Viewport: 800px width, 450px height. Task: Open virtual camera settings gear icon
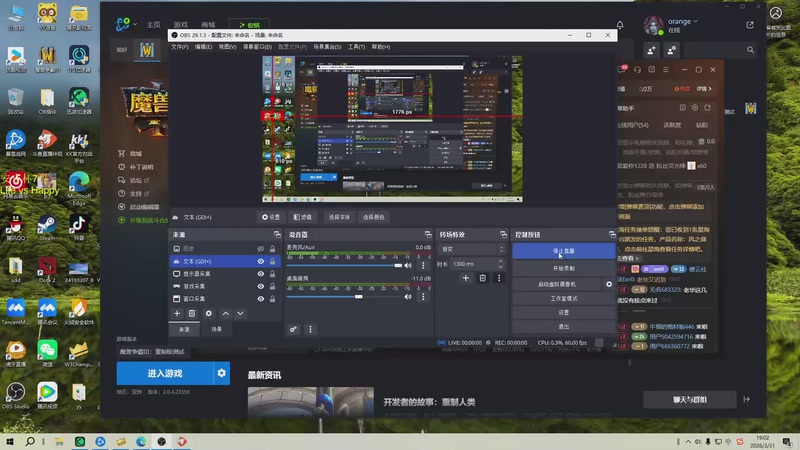609,284
